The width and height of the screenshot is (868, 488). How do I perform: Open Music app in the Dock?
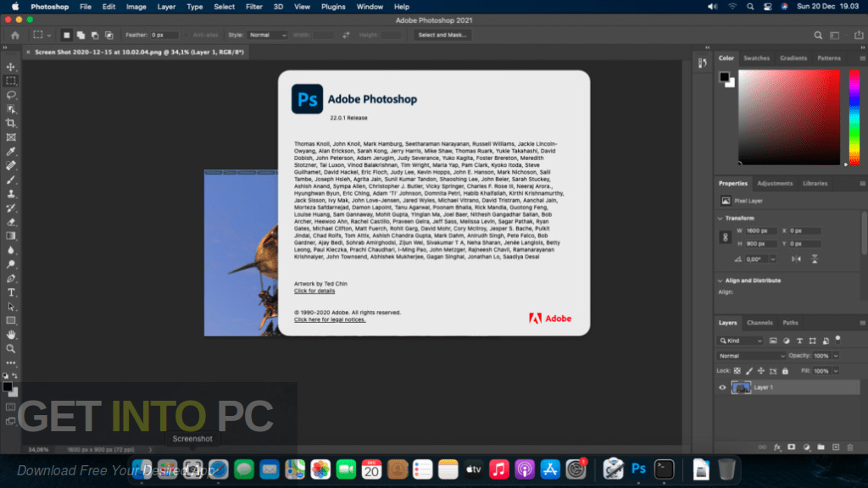pos(498,469)
